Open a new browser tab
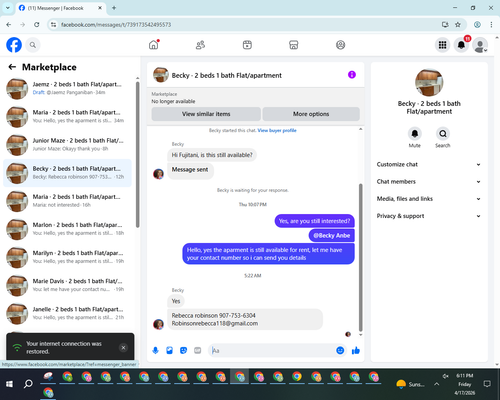Viewport: 500px width, 400px height. 114,8
